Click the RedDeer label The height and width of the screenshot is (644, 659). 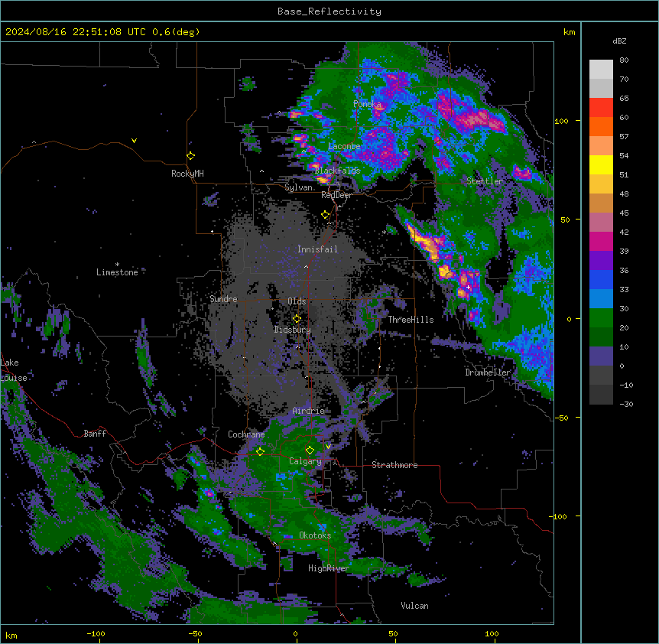point(336,195)
